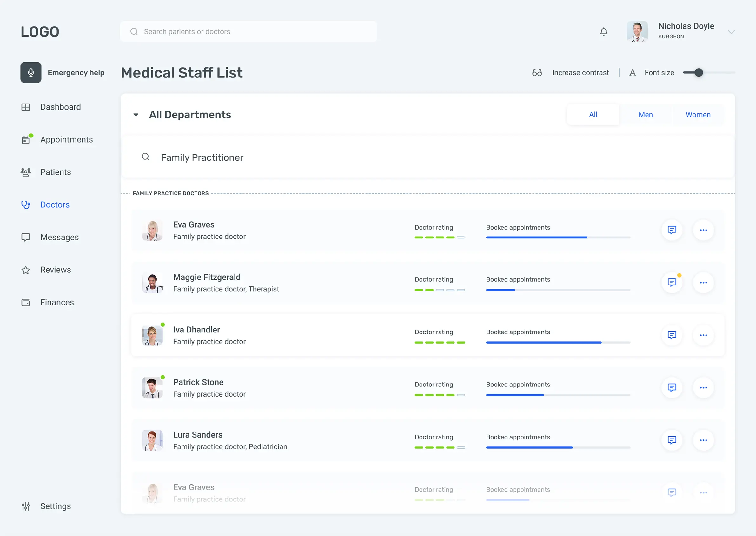Click the Patients sidebar icon
This screenshot has height=536, width=756.
[x=25, y=171]
